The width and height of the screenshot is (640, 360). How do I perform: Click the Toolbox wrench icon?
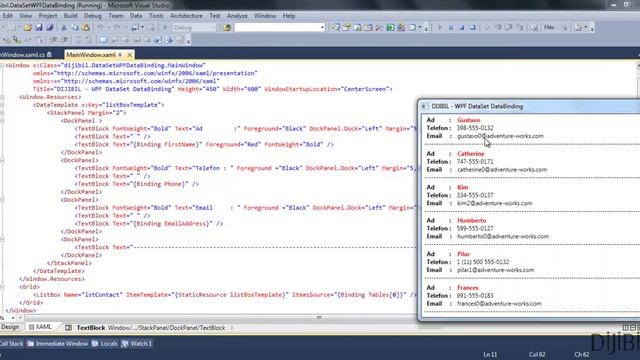[x=379, y=27]
